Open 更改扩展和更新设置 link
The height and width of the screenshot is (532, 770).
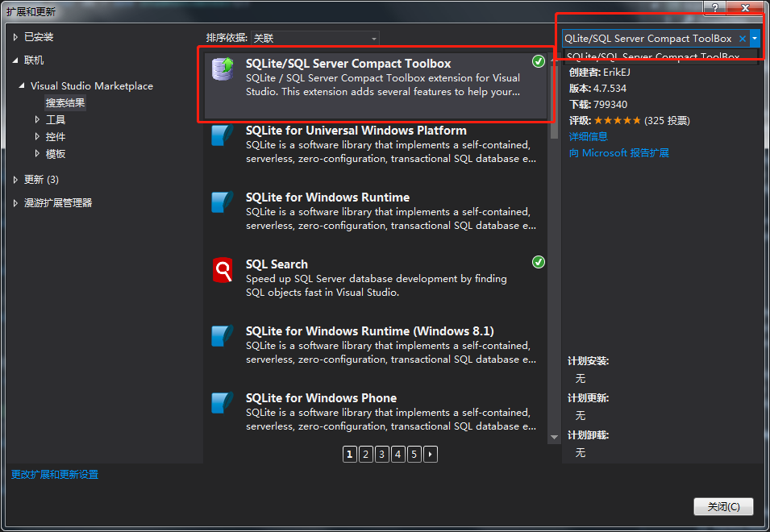pyautogui.click(x=55, y=475)
